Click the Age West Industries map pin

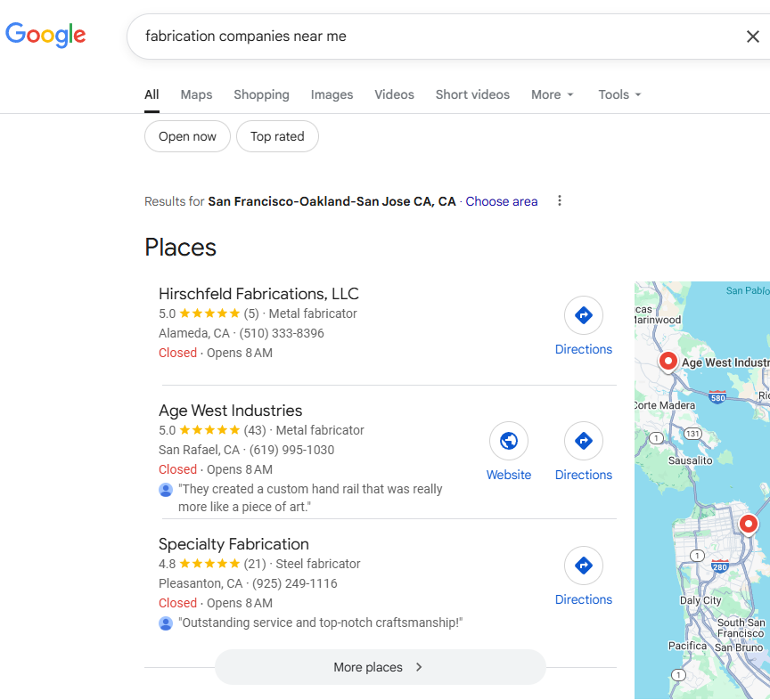coord(668,361)
